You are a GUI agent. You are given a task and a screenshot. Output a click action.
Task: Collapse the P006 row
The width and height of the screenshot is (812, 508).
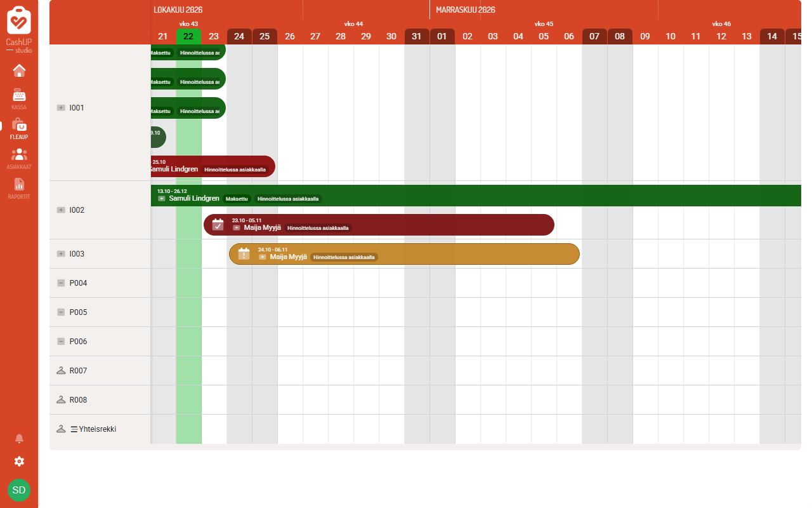(61, 342)
